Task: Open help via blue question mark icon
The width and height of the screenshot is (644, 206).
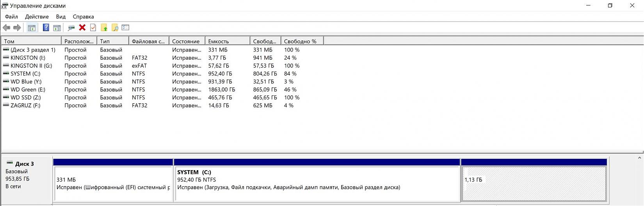Action: click(x=46, y=28)
